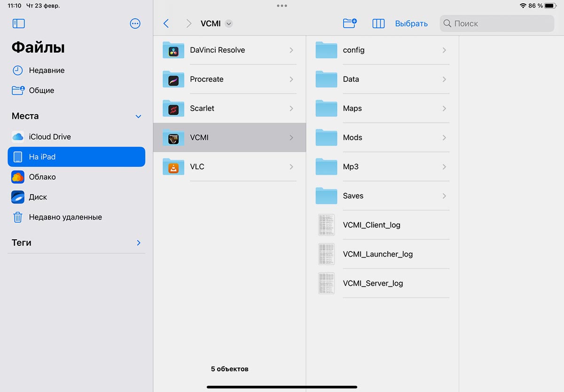Open the Mp3 folder icon
The height and width of the screenshot is (392, 564).
click(x=326, y=166)
